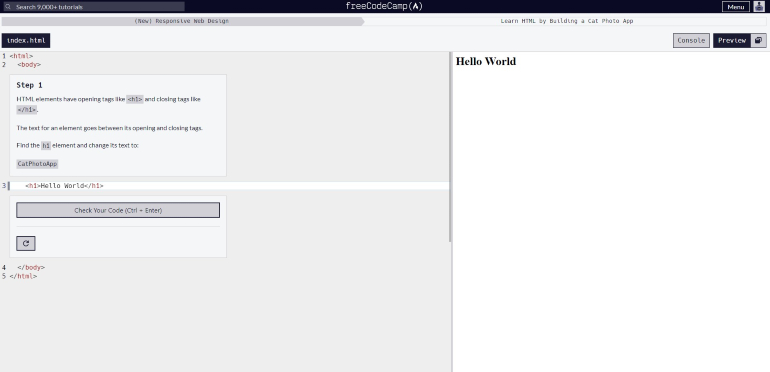Click the opening <body> tag line
Viewport: 770px width, 372px height.
point(29,65)
